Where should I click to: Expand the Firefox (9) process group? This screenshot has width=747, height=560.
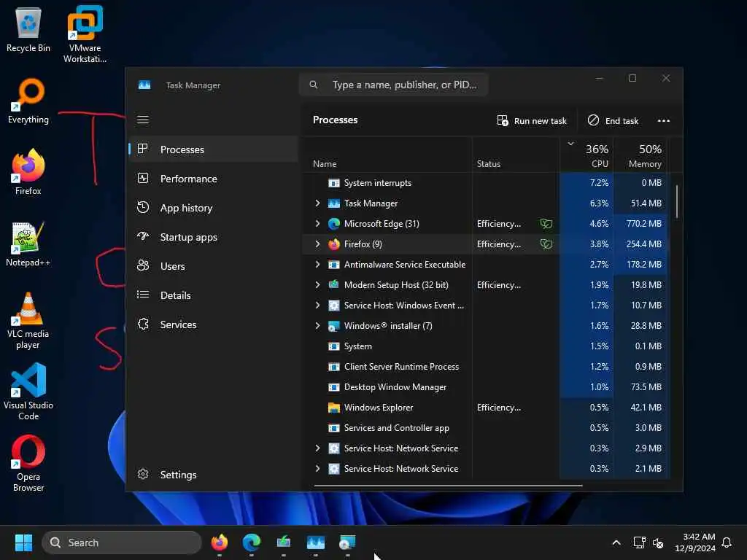coord(318,244)
